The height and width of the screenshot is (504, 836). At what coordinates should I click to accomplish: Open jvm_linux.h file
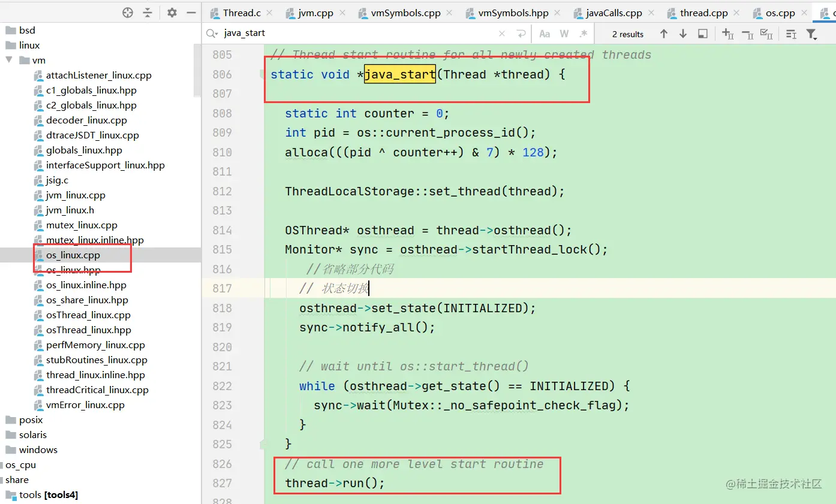(x=70, y=210)
